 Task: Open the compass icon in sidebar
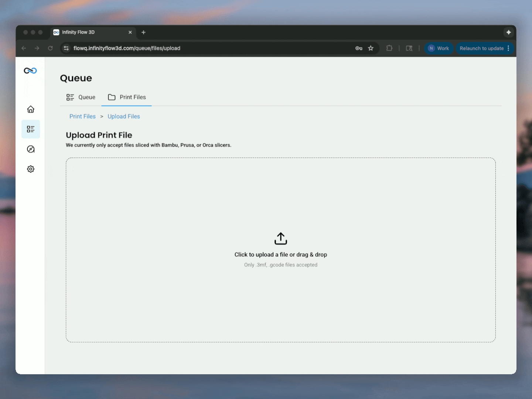[31, 149]
